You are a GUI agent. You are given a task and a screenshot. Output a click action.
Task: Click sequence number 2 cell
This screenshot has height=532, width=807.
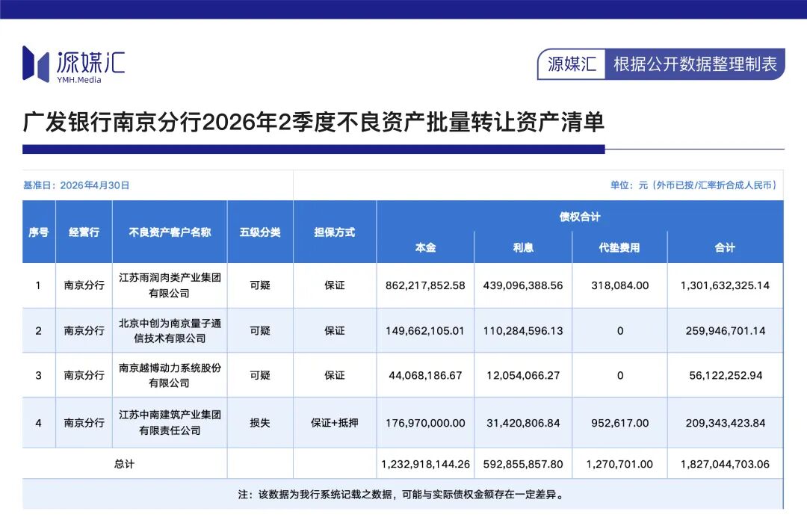[x=39, y=331]
